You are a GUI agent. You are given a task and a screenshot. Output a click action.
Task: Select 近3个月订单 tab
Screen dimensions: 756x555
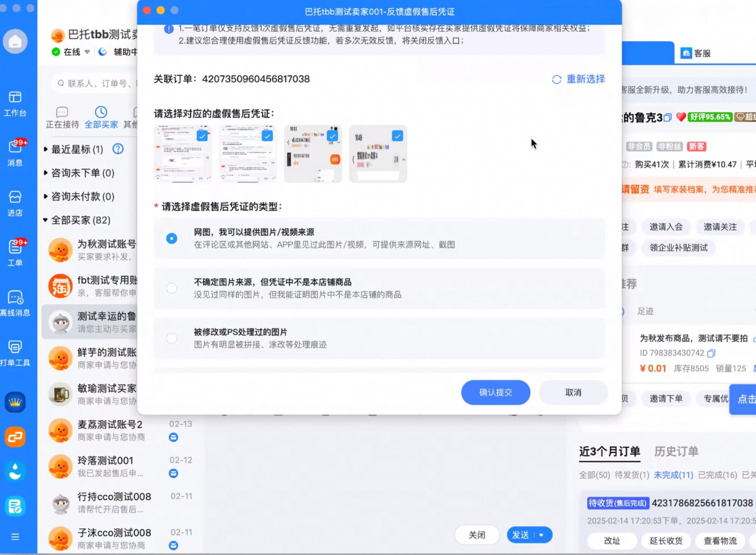[x=610, y=451]
